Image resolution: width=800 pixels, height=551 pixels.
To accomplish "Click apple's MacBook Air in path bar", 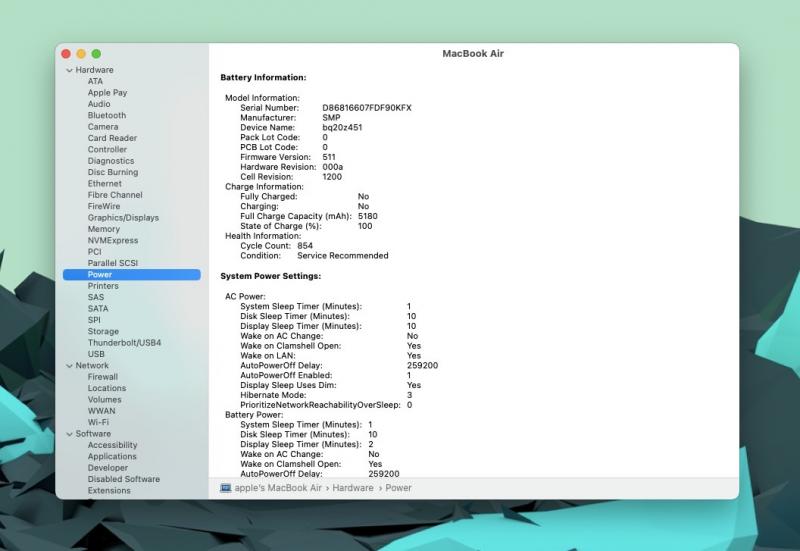I will (x=278, y=488).
